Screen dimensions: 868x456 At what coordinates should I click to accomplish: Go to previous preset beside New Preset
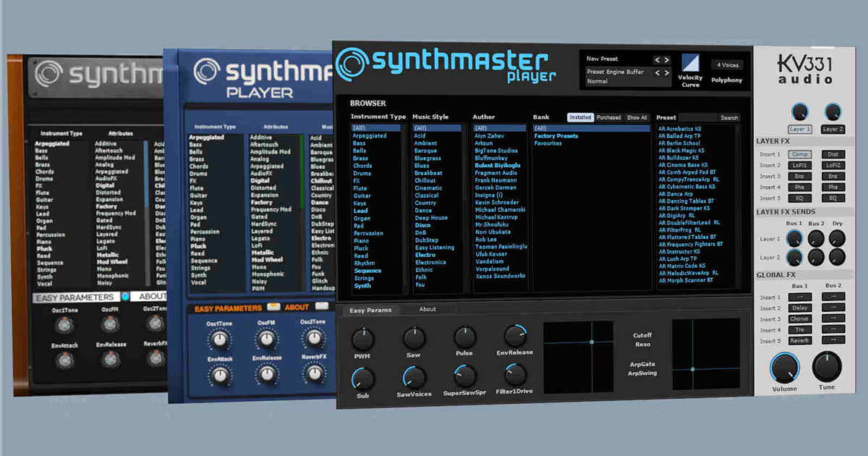tap(658, 59)
